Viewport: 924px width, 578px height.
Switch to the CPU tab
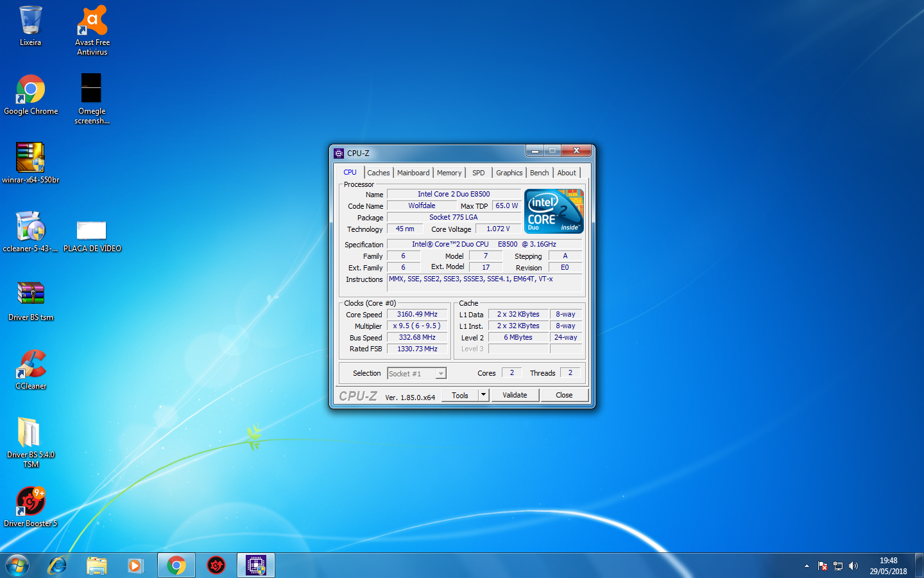pyautogui.click(x=350, y=172)
